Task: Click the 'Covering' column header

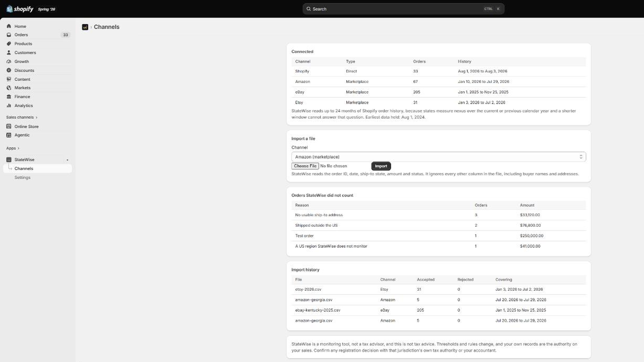Action: (x=504, y=280)
